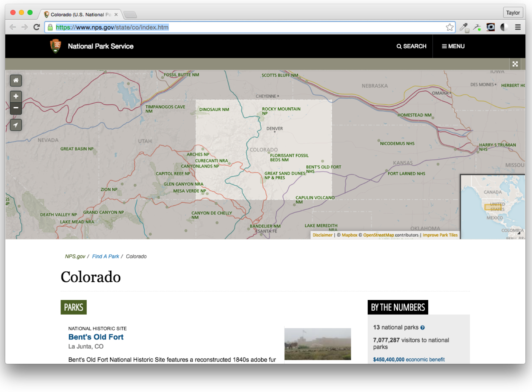Click Arches NP map label

click(x=198, y=154)
